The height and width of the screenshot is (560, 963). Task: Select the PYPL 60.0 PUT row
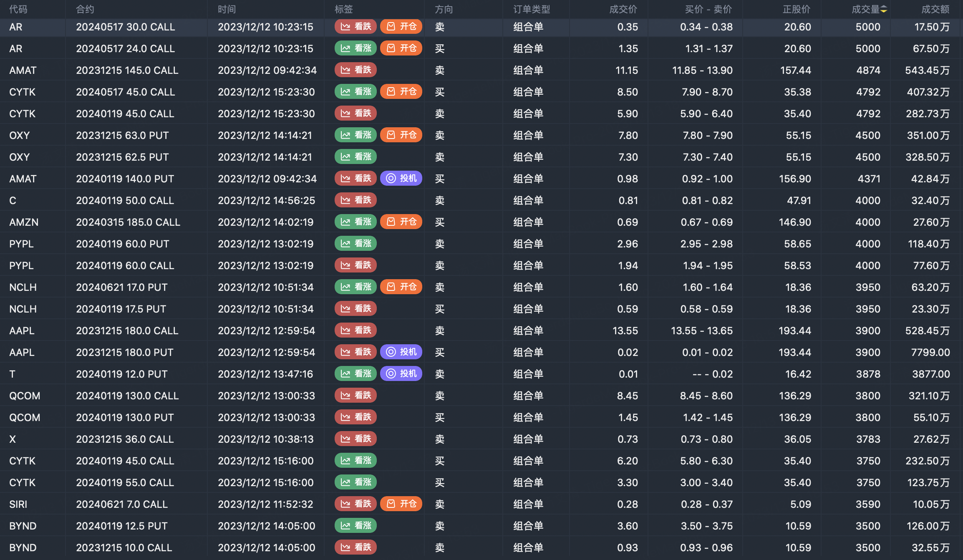[x=122, y=244]
